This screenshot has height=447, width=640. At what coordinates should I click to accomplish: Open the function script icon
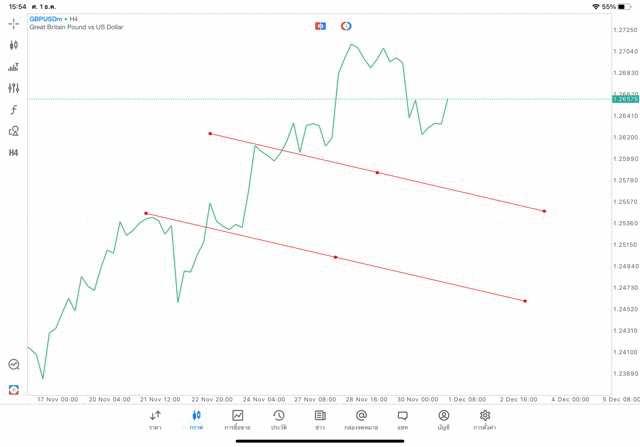coord(14,110)
